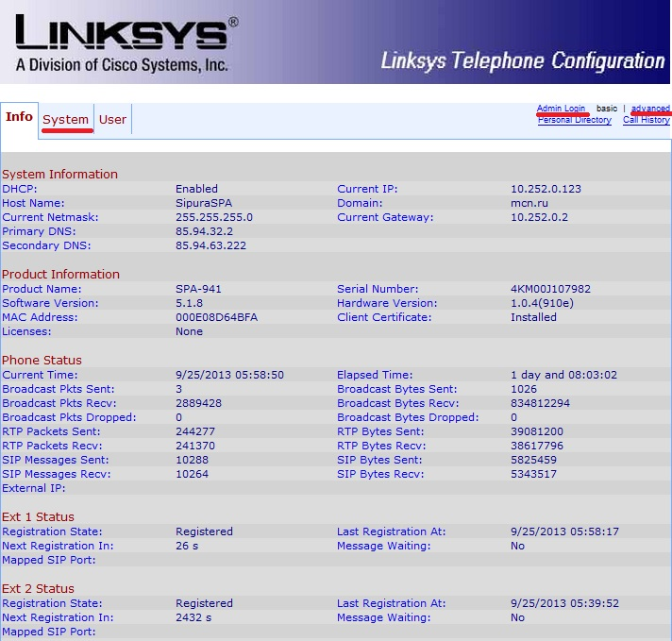Click SIP Messages Sent value 10288
Viewport: 672px width, 641px height.
tap(192, 459)
